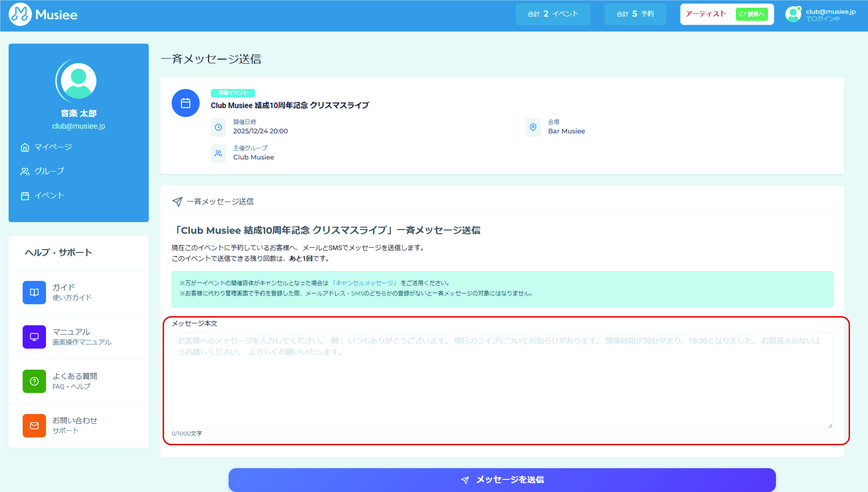Screen dimensions: 868x492
Task: Click the blue event calendar circle icon
Action: tap(185, 103)
